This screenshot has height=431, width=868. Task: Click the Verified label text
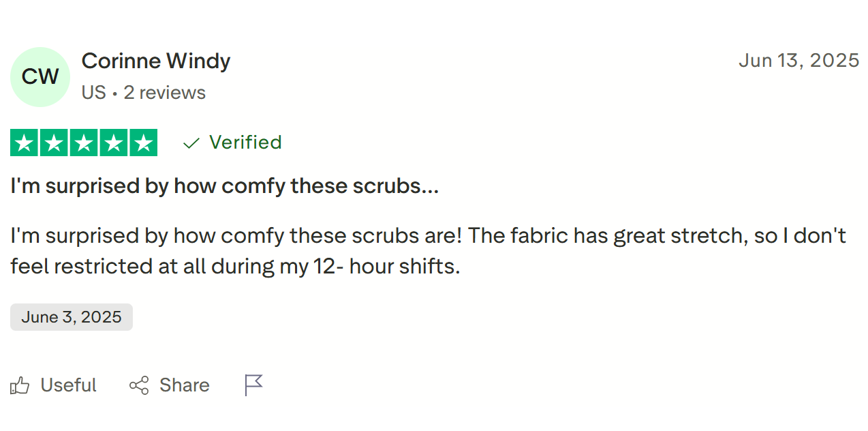(x=245, y=143)
